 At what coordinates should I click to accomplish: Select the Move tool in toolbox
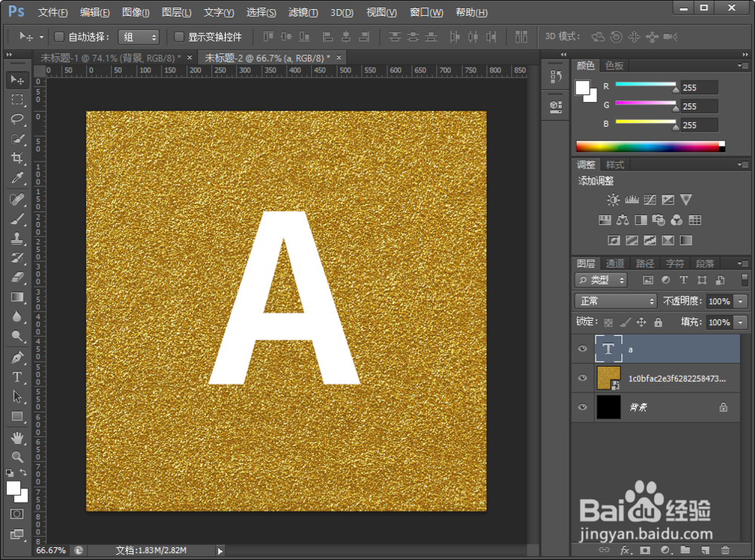(17, 79)
